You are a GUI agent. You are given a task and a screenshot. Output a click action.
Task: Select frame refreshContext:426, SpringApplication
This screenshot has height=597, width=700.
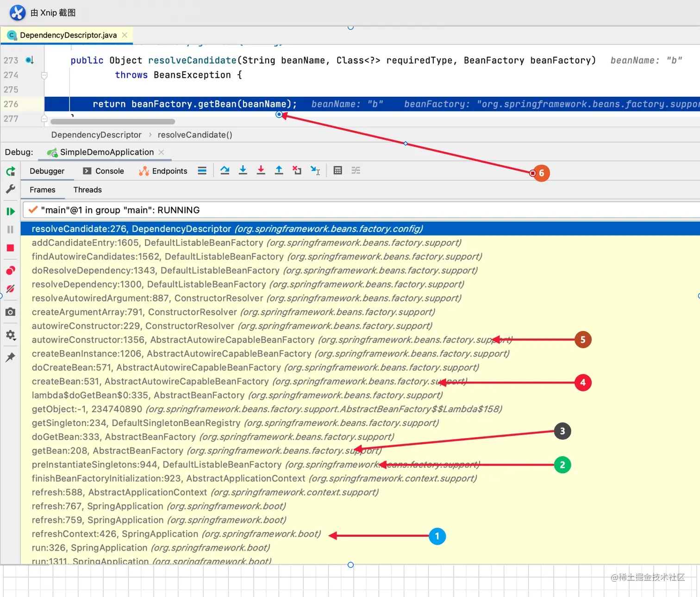[360, 534]
